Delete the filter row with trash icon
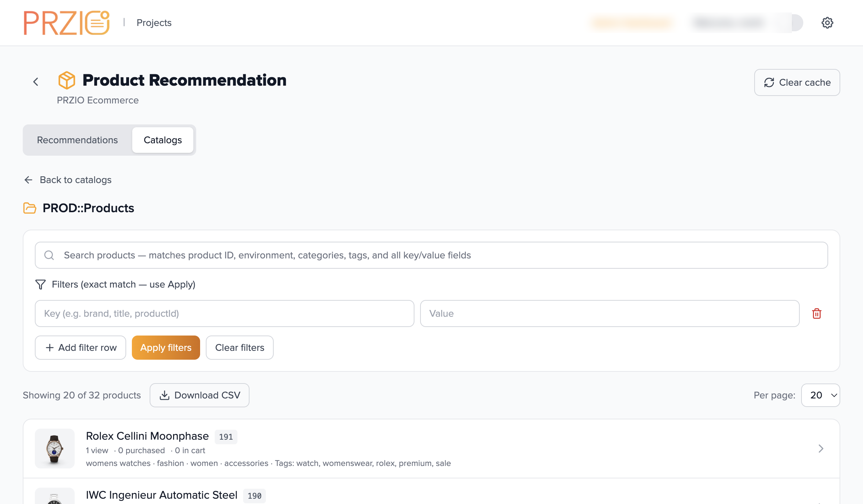863x504 pixels. [817, 313]
